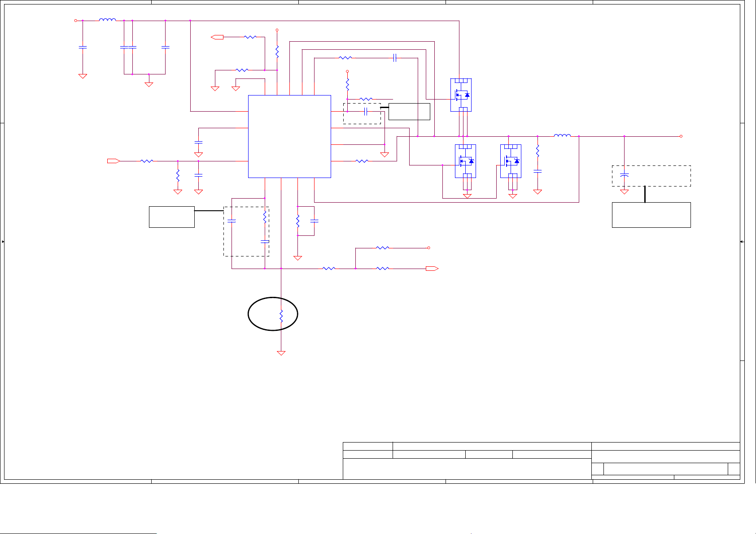
Task: Click the leftmost input capacitor at top-left
Action: pyautogui.click(x=83, y=47)
